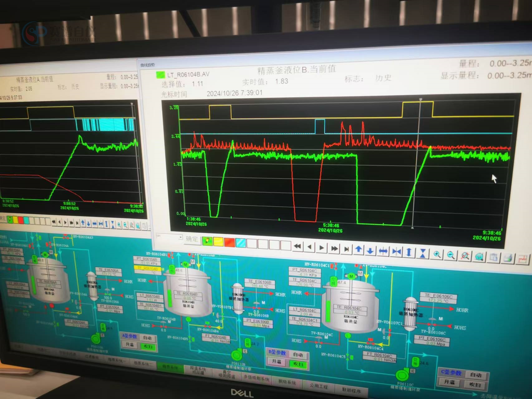
Task: Switch to 公用工程 bottom tab
Action: 318,386
